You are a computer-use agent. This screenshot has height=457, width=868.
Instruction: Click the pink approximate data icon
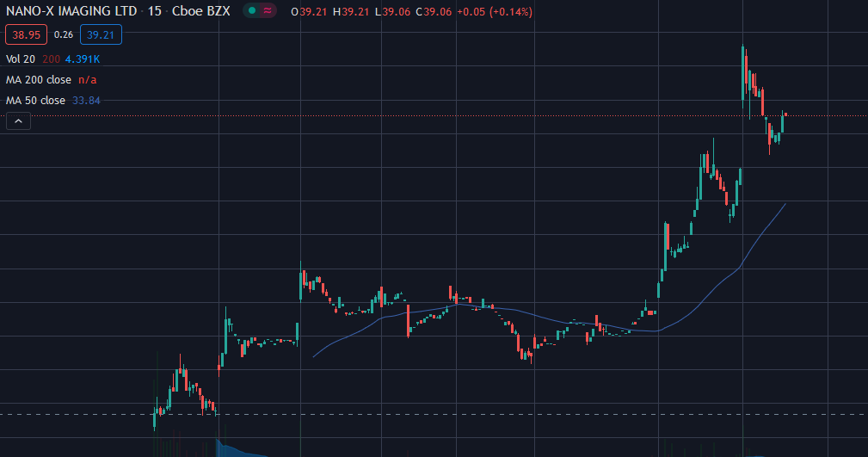[268, 11]
